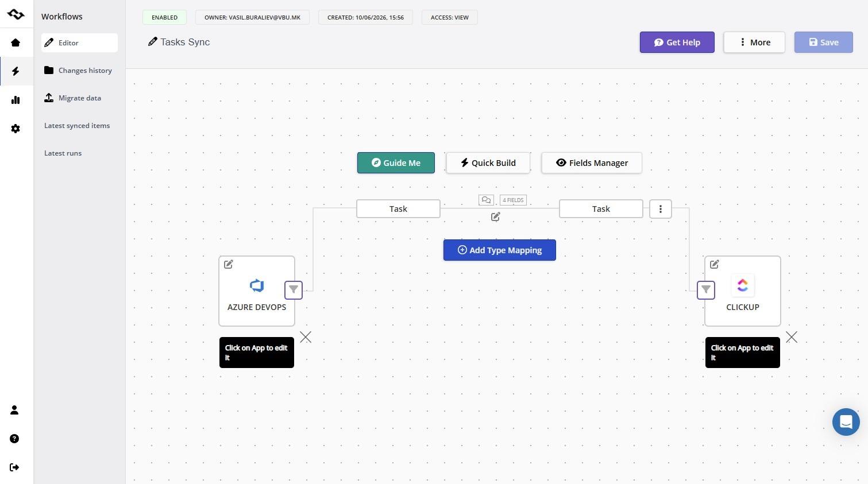Viewport: 868px width, 484px height.
Task: Open Migrate data
Action: (79, 98)
